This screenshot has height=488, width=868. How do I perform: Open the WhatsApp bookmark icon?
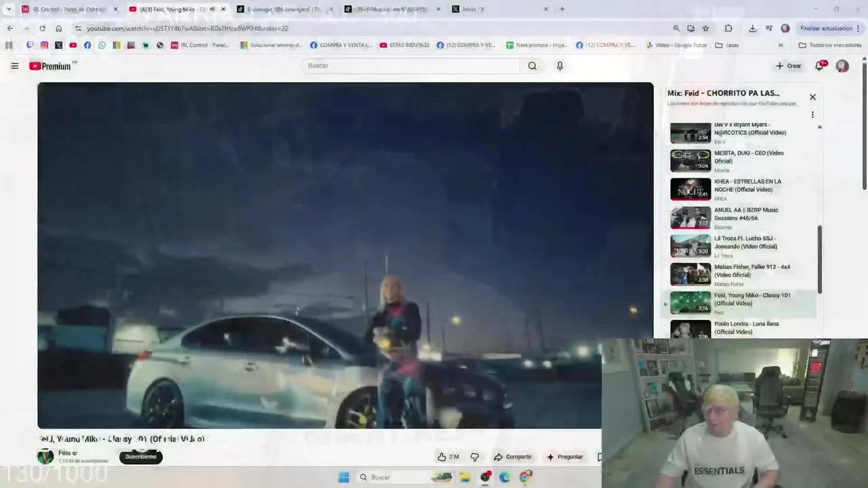102,45
